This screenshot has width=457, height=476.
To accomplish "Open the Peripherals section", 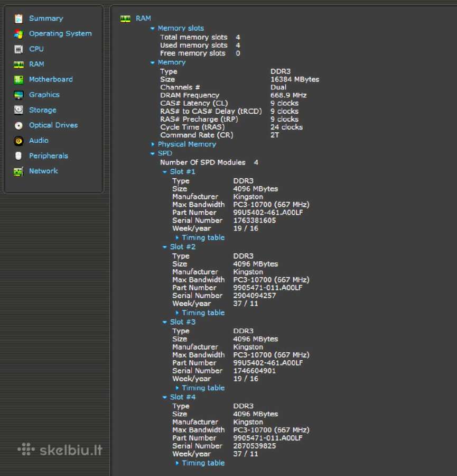I will (x=49, y=155).
